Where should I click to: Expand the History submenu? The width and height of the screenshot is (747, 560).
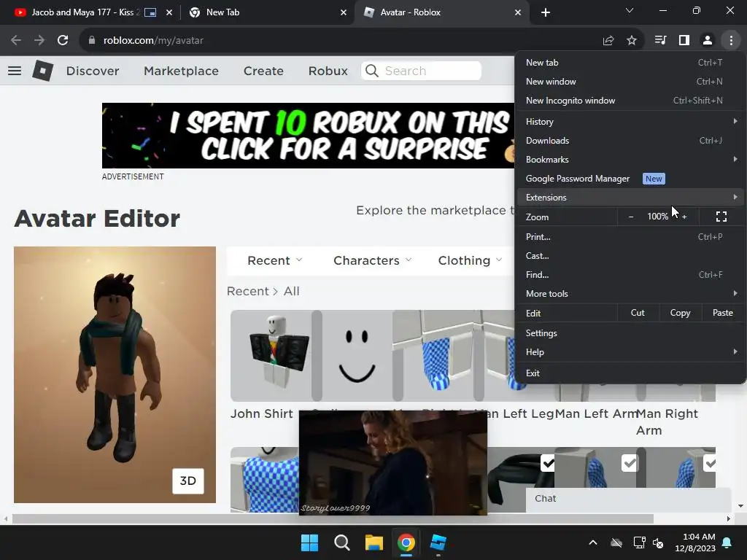click(631, 122)
